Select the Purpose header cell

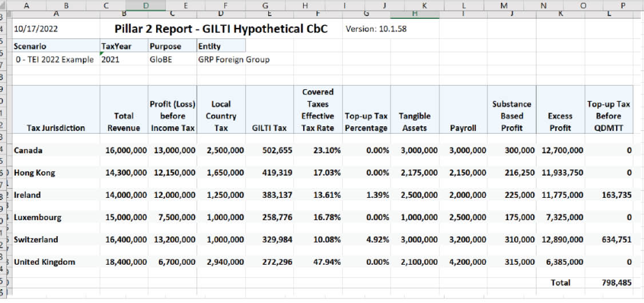[x=173, y=46]
